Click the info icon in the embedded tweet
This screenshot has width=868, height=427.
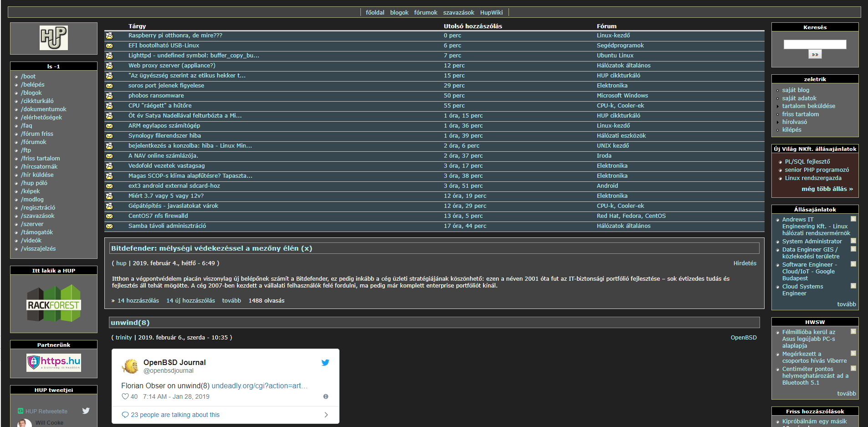(x=326, y=396)
